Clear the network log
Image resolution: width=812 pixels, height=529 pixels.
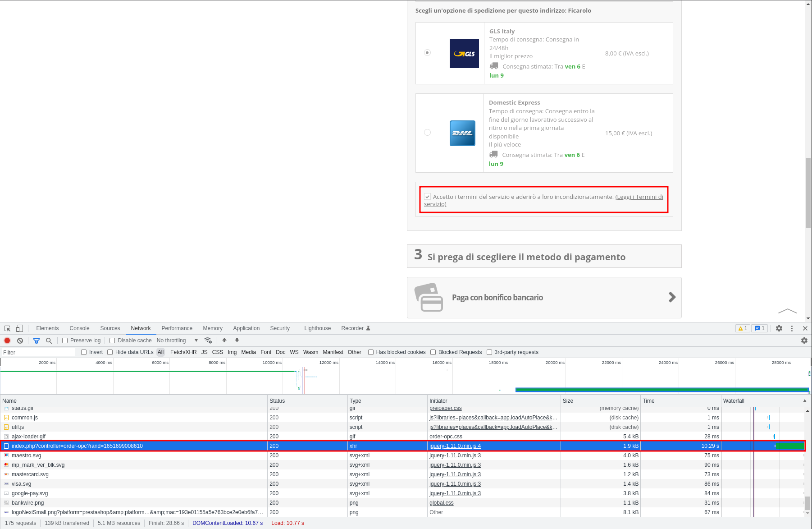click(x=20, y=340)
